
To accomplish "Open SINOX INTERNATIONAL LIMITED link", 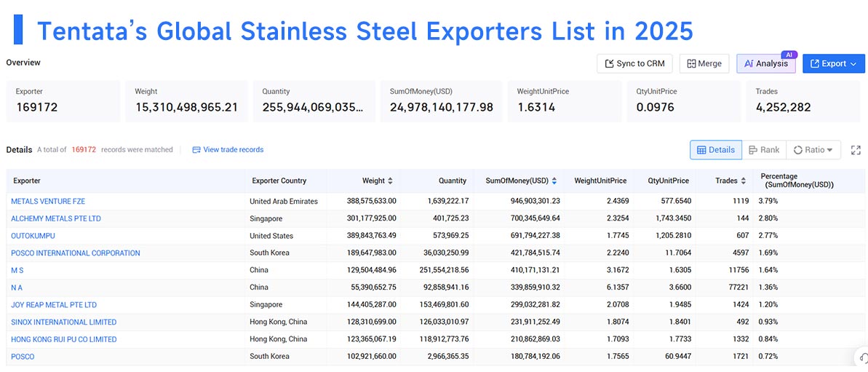I will pyautogui.click(x=63, y=322).
